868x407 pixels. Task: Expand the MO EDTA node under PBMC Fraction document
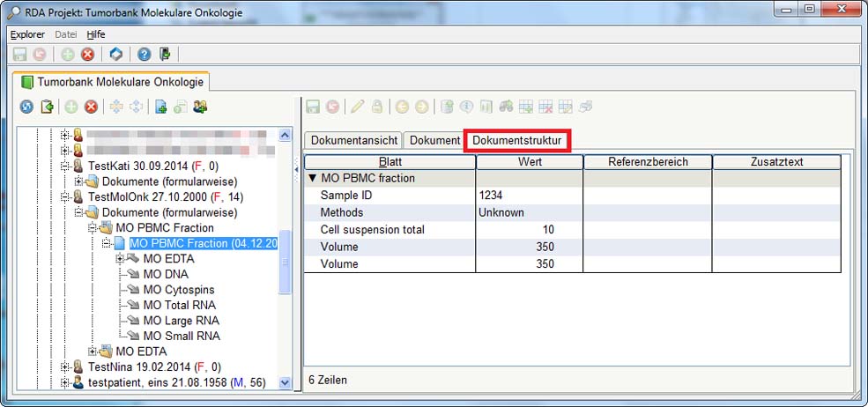pyautogui.click(x=121, y=259)
